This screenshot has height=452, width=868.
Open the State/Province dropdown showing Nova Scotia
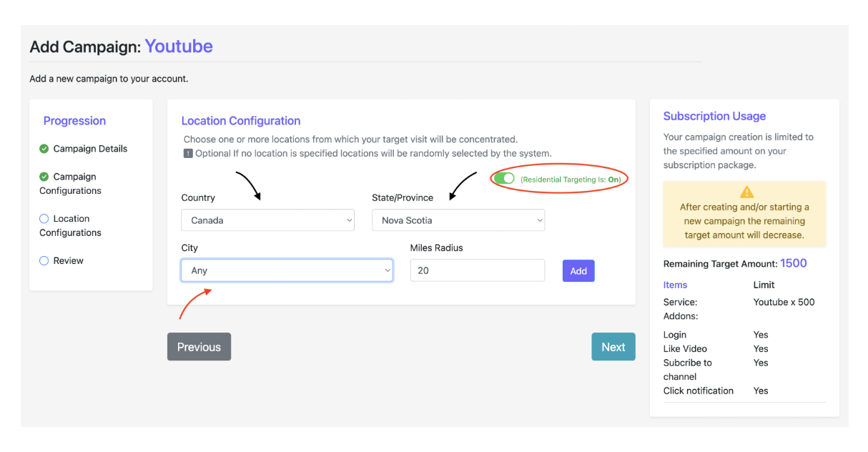pyautogui.click(x=458, y=220)
